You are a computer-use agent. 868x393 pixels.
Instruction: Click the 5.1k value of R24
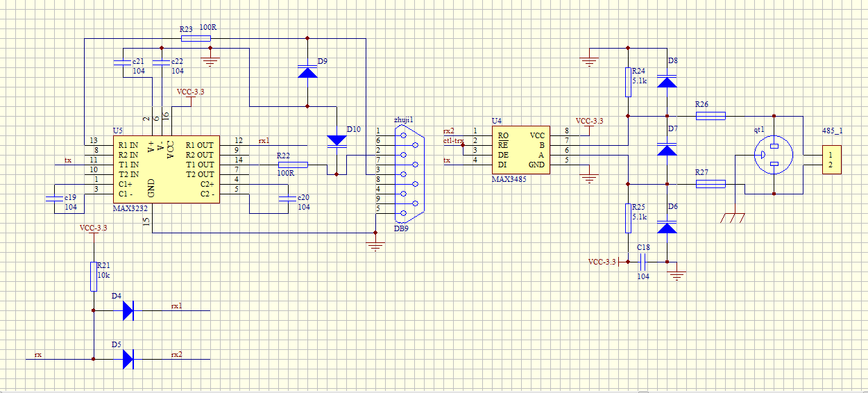point(639,81)
